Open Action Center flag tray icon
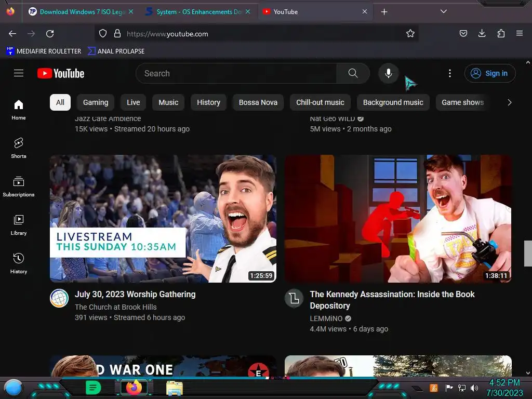532x399 pixels. point(449,388)
